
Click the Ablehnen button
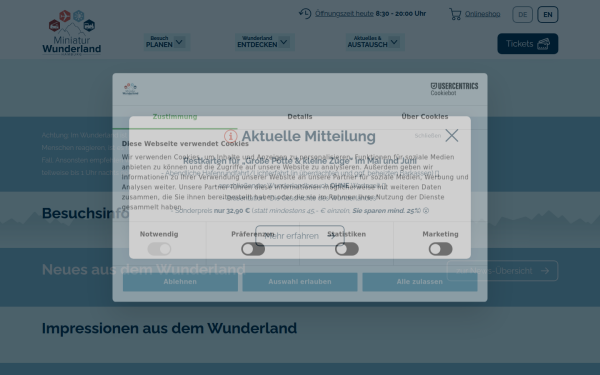180,282
